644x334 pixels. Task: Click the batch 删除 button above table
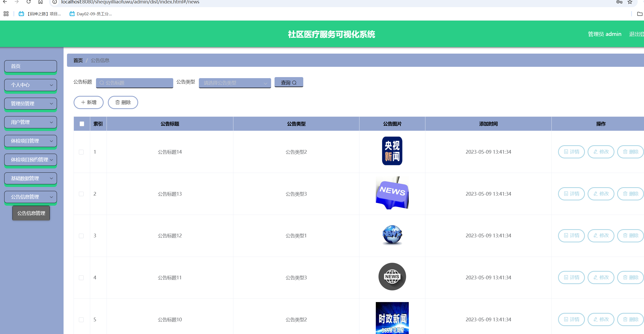(x=123, y=102)
